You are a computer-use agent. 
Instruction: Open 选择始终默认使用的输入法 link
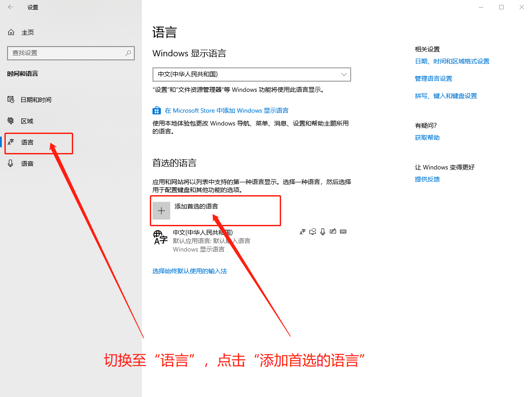pos(190,271)
